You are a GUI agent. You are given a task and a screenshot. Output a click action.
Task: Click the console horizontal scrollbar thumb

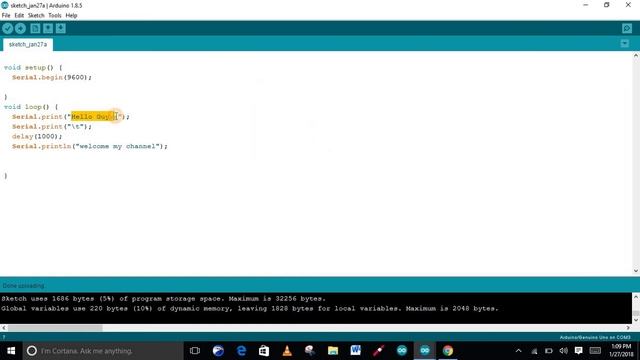[55, 328]
